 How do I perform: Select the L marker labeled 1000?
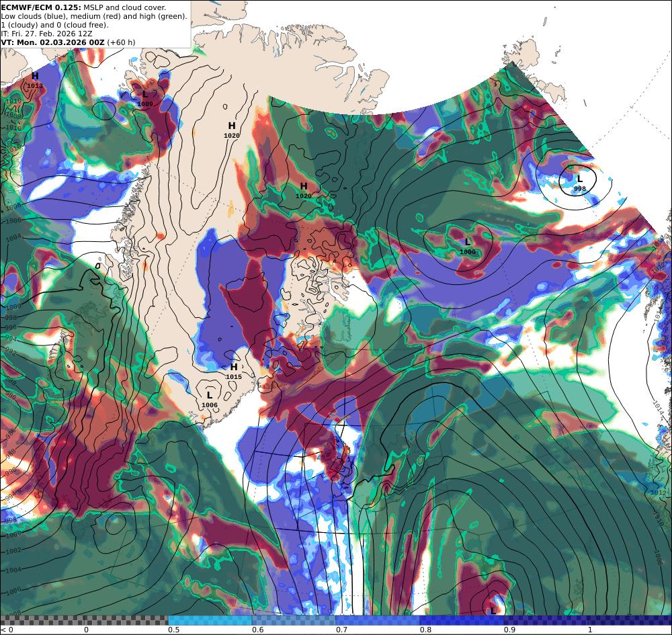click(x=468, y=243)
